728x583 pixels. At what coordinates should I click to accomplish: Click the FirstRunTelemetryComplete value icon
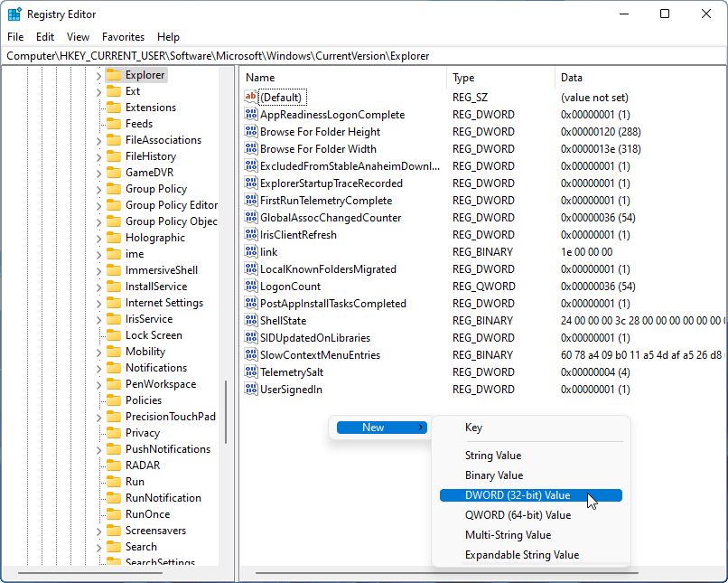(251, 201)
